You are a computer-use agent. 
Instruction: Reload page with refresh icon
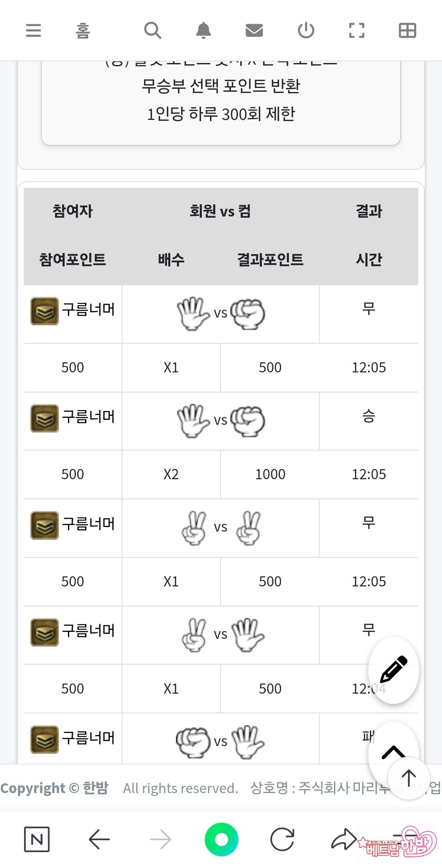(282, 839)
